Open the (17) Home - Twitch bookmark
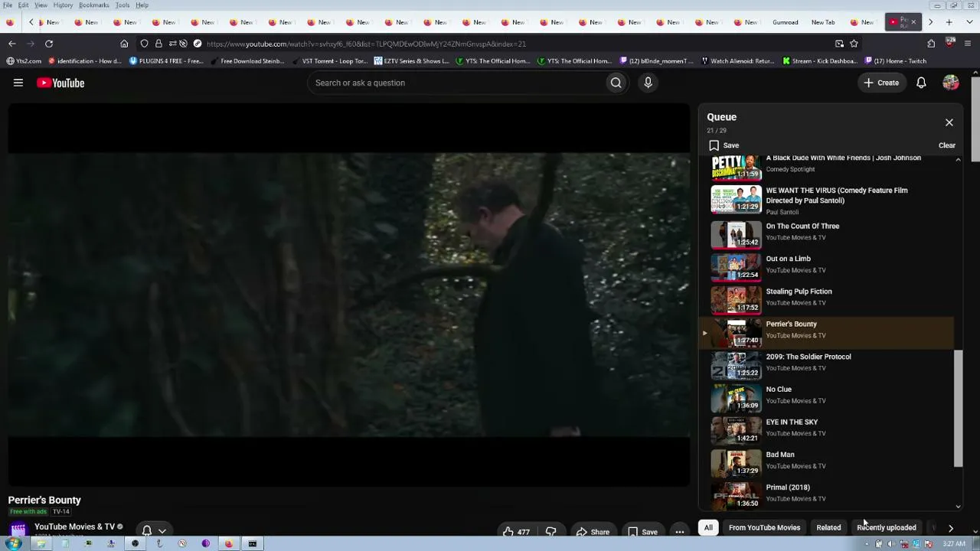 pos(896,61)
